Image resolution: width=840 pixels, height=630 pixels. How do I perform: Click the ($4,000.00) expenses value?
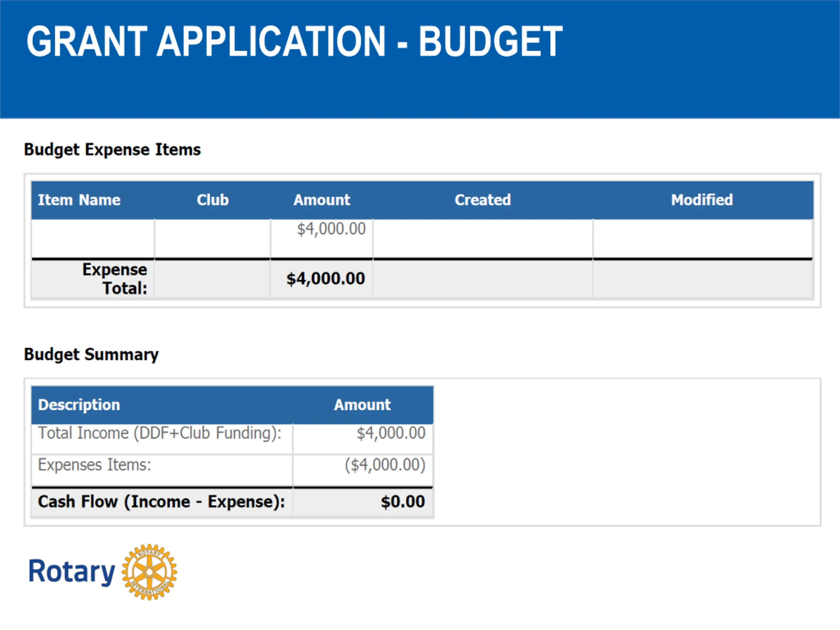[x=385, y=465]
